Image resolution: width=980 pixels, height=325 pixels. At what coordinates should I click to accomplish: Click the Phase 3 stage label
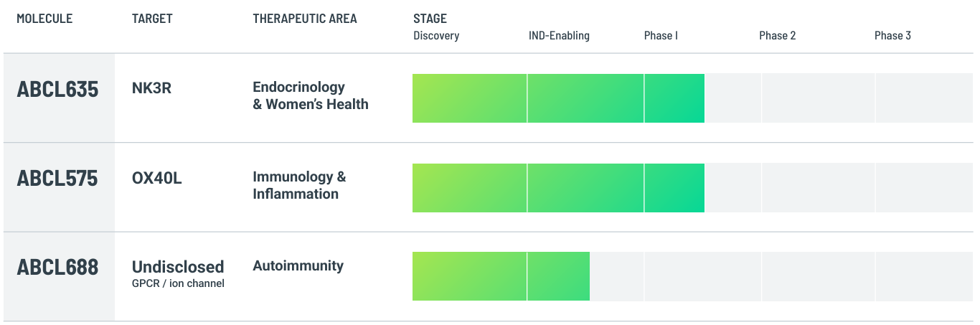click(x=892, y=35)
